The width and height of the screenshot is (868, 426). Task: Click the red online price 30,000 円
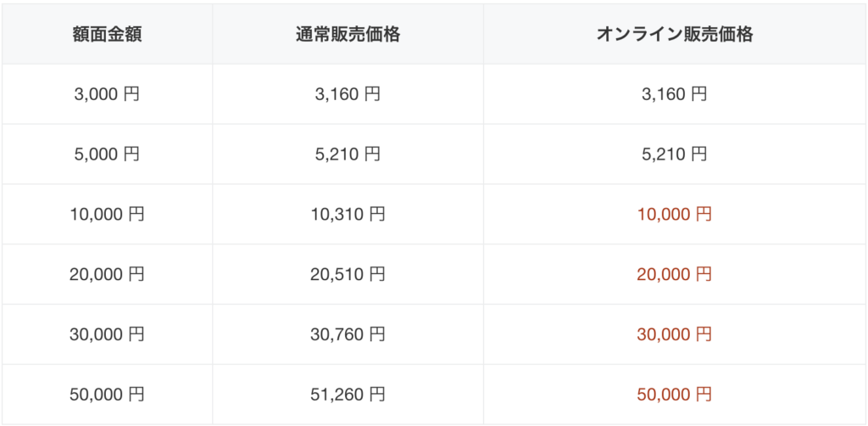[674, 334]
